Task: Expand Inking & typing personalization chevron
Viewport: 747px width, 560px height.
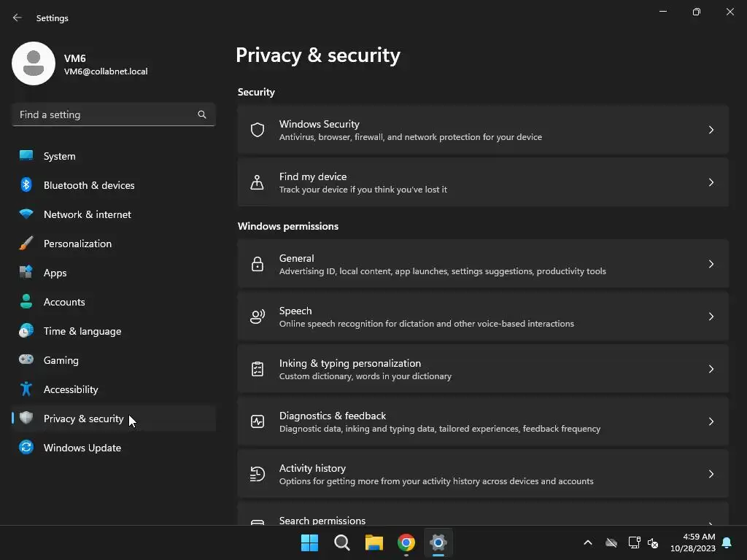Action: [x=711, y=369]
